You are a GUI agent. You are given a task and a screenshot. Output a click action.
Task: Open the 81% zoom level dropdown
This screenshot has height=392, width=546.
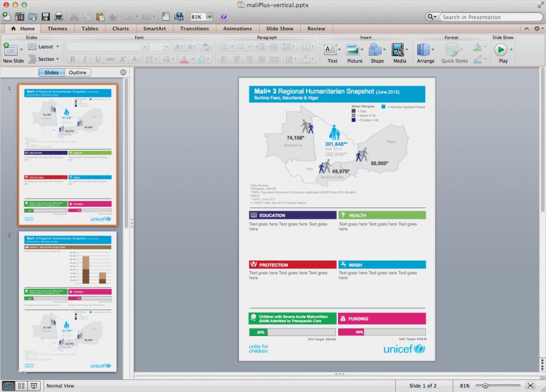click(209, 15)
